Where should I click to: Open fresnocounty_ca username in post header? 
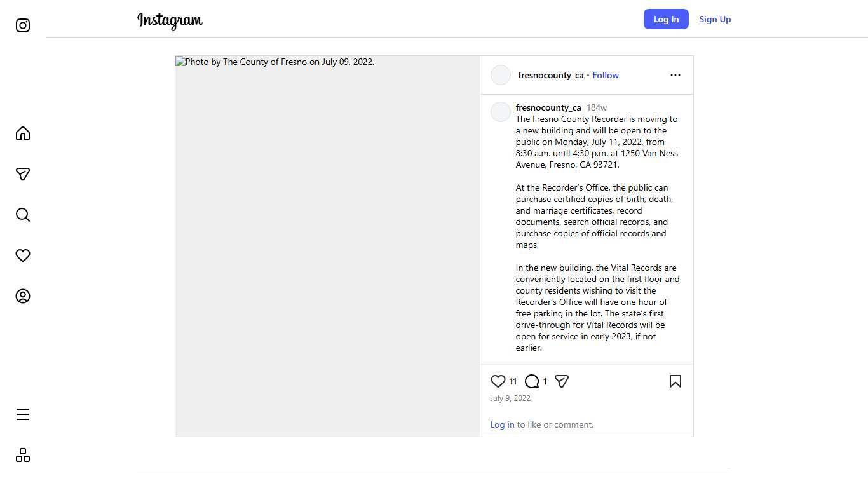(551, 75)
